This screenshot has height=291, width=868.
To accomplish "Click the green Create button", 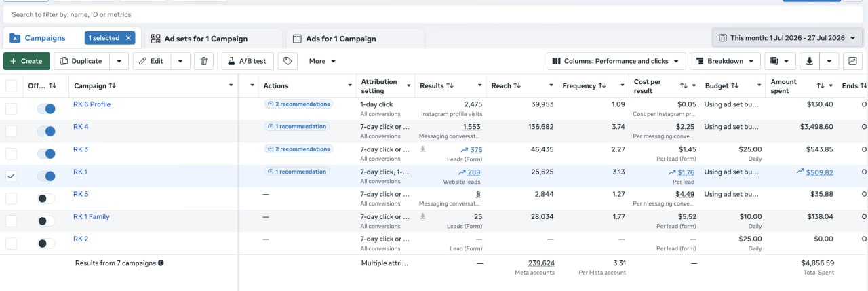I will click(26, 61).
